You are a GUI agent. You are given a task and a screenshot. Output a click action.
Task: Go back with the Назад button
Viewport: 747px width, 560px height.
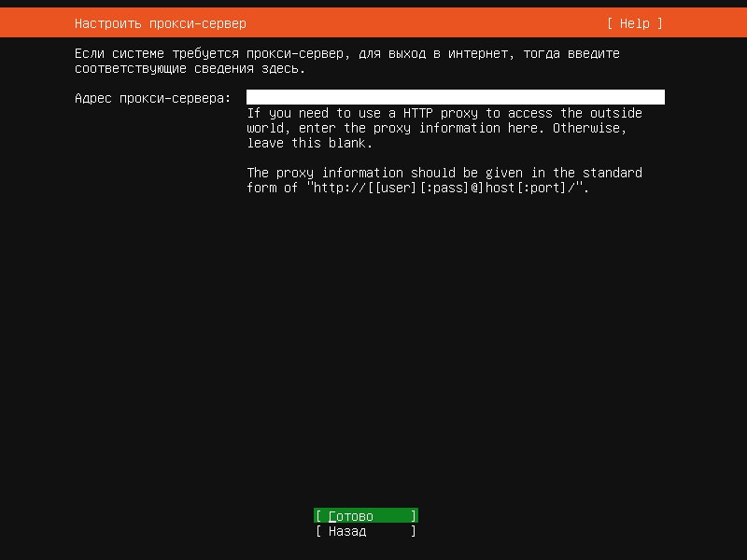pos(365,531)
